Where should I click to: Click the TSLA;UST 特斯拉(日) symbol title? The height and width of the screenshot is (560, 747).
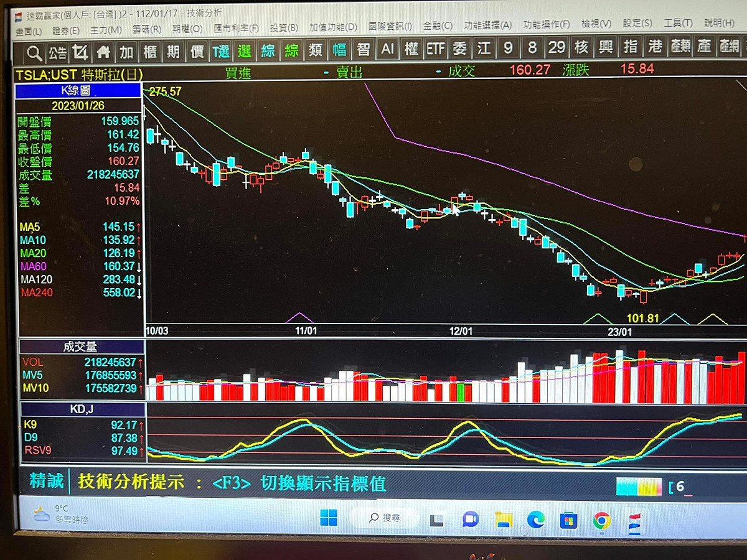click(x=78, y=73)
